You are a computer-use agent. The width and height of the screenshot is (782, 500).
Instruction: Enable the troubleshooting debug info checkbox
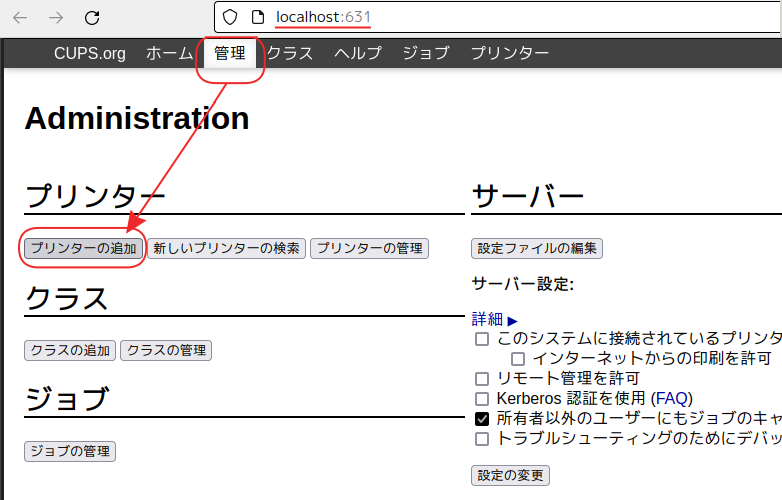click(x=482, y=438)
